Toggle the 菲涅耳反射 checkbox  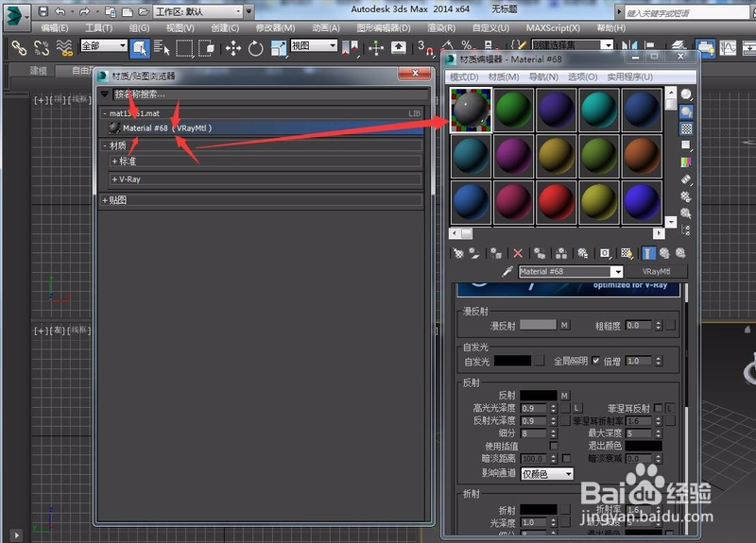pyautogui.click(x=658, y=408)
